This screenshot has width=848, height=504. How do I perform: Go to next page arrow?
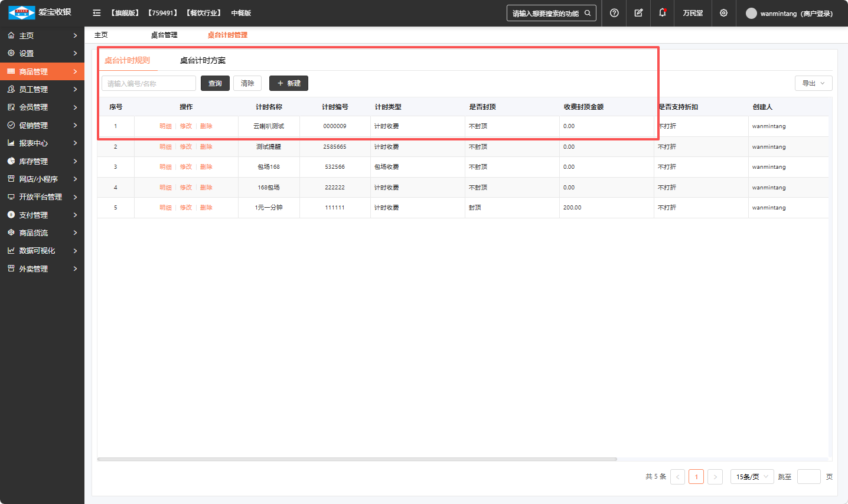point(715,476)
